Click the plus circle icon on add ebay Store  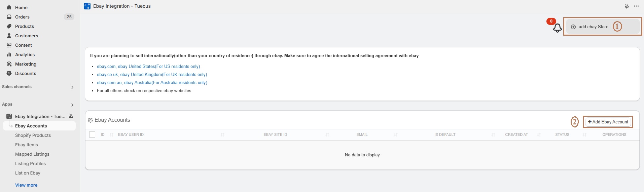573,27
